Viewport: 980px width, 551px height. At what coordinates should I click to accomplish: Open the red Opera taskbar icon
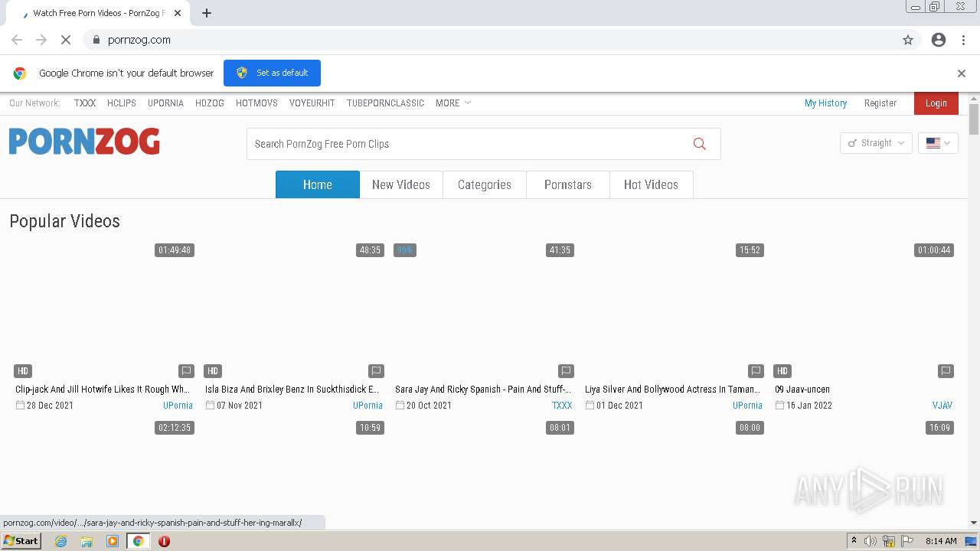pyautogui.click(x=164, y=541)
